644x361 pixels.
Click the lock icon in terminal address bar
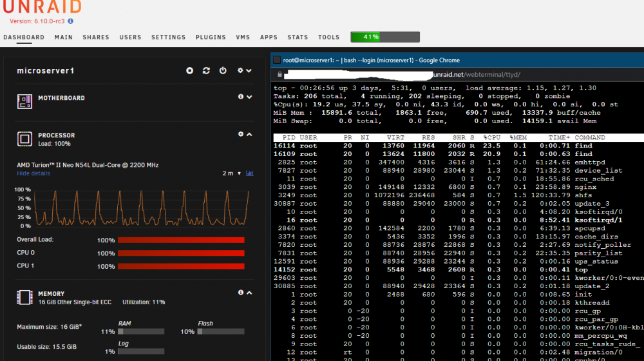point(279,74)
